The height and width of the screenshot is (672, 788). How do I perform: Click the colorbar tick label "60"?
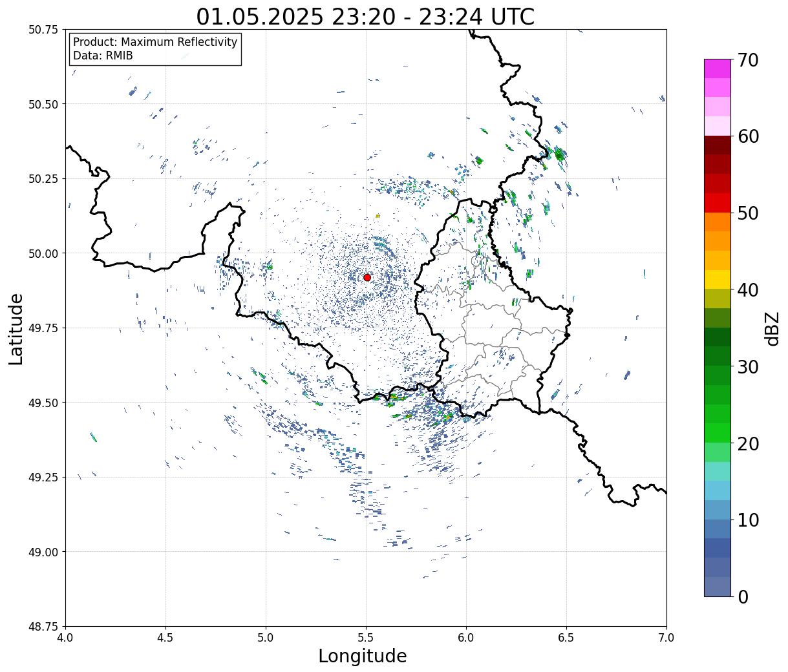[747, 136]
